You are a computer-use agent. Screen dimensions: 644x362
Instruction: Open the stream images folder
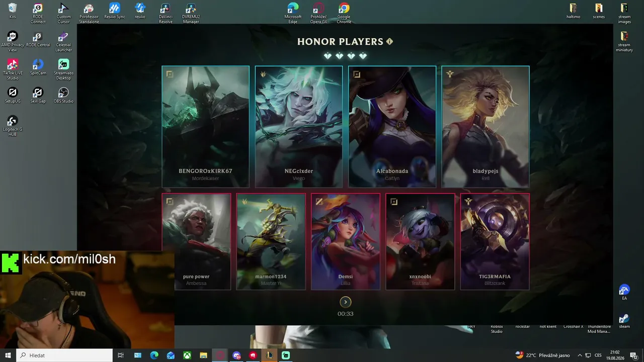tap(624, 14)
